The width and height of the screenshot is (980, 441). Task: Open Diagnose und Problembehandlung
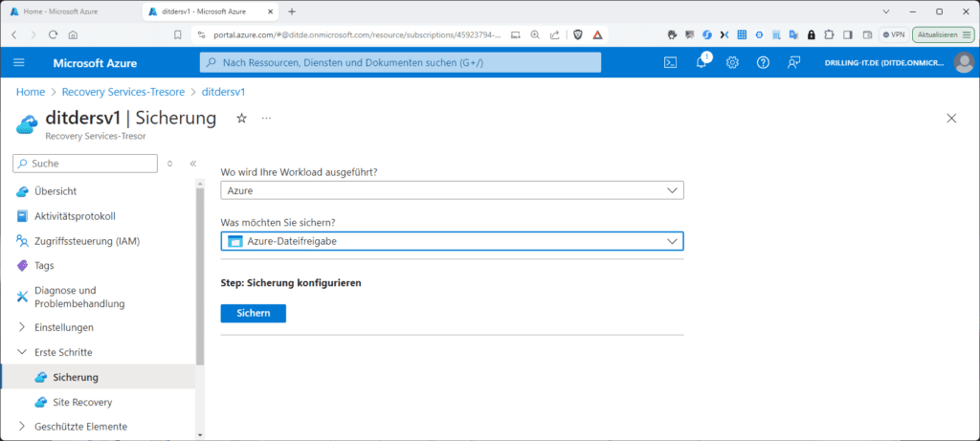[79, 297]
